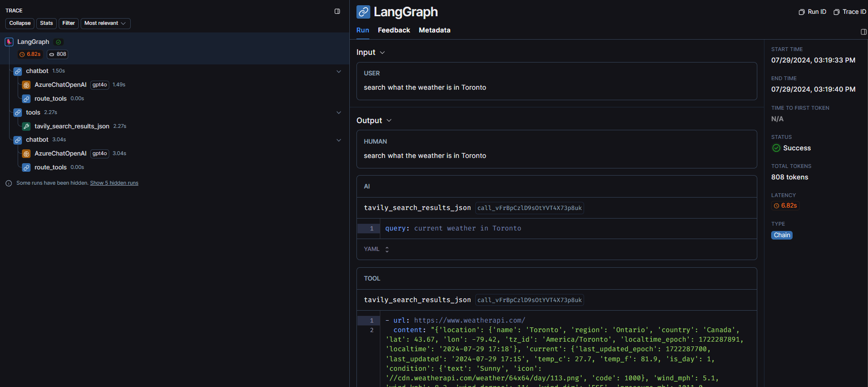This screenshot has width=868, height=387.
Task: Click the 6.82s badge under LangGraph trace
Action: (30, 54)
